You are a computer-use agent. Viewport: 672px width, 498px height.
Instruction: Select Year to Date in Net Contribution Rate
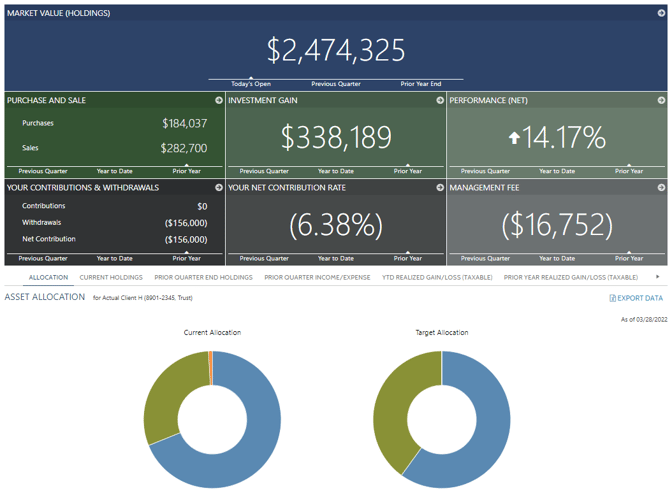pyautogui.click(x=336, y=258)
